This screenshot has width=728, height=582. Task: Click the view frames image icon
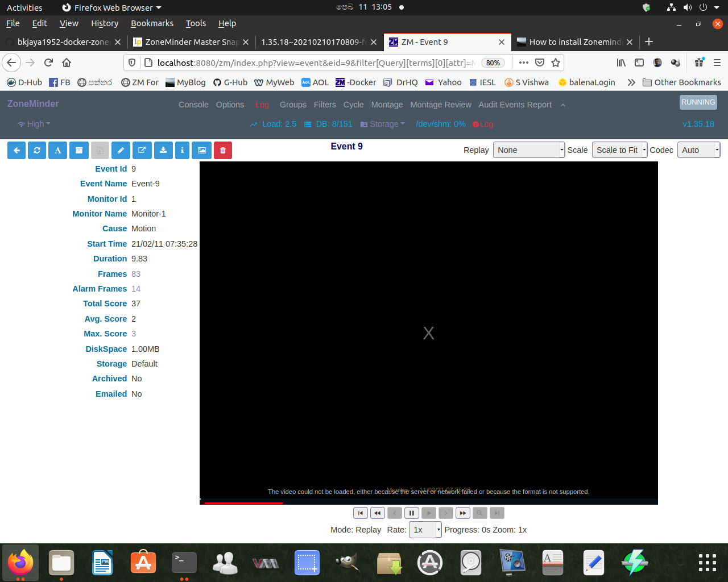click(201, 151)
